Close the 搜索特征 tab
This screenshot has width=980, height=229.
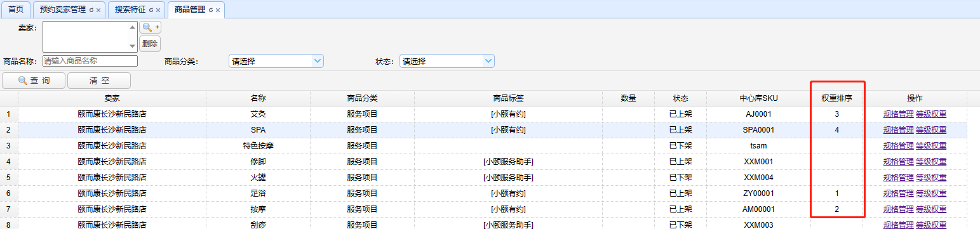point(159,10)
